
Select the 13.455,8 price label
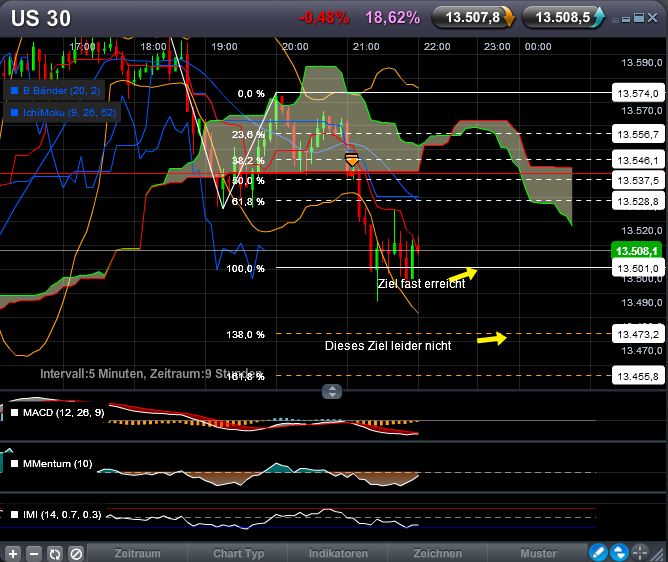click(638, 376)
